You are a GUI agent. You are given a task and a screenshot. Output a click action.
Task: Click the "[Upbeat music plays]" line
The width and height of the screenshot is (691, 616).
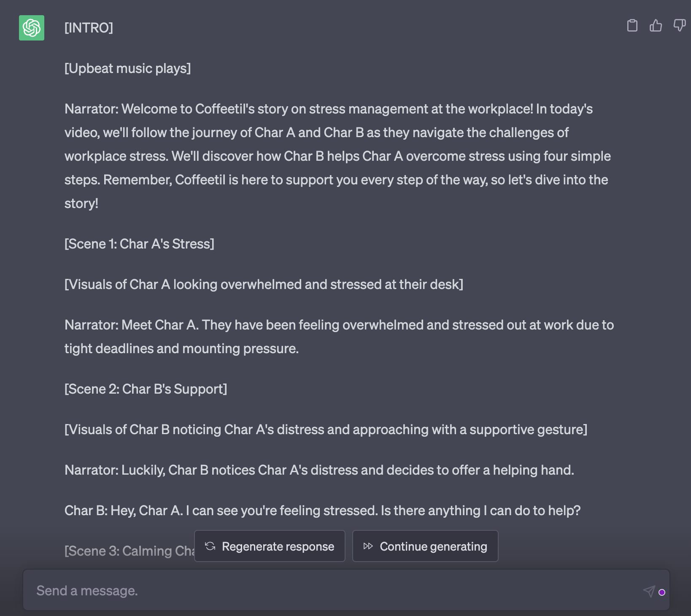coord(127,68)
